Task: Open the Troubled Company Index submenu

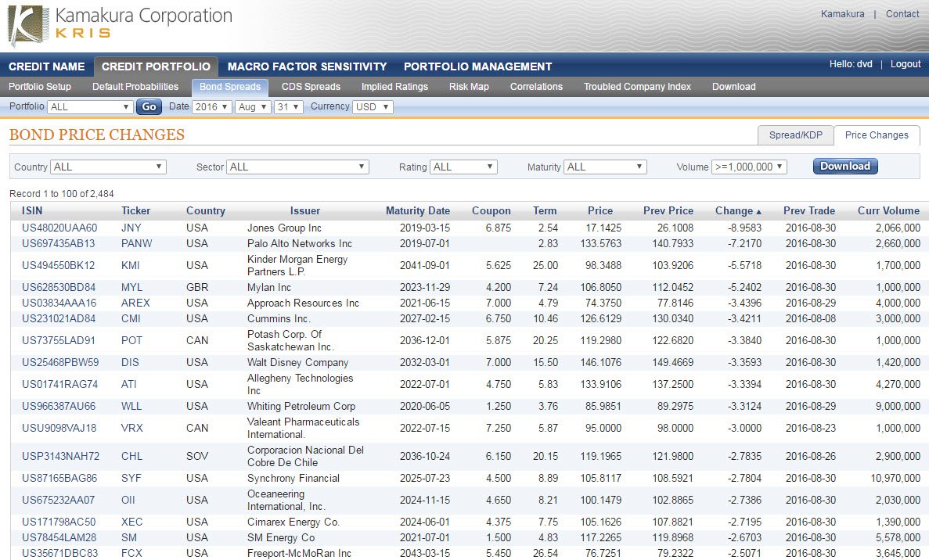Action: pyautogui.click(x=638, y=87)
